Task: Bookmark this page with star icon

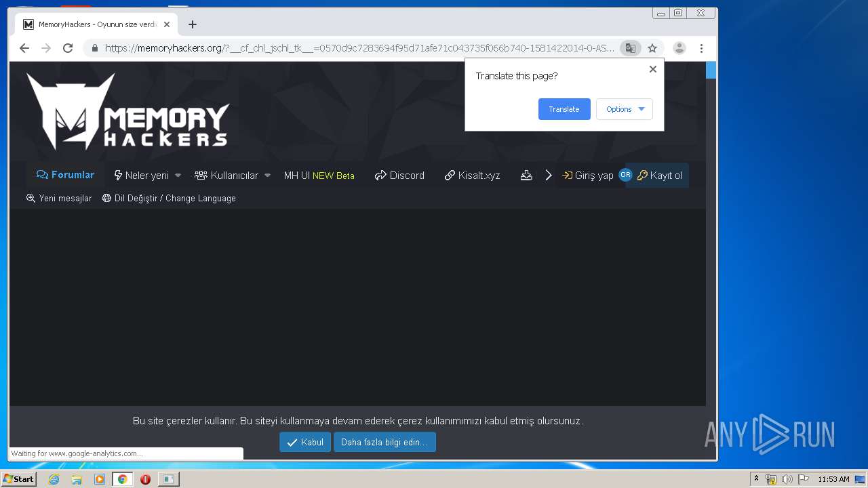Action: coord(652,48)
